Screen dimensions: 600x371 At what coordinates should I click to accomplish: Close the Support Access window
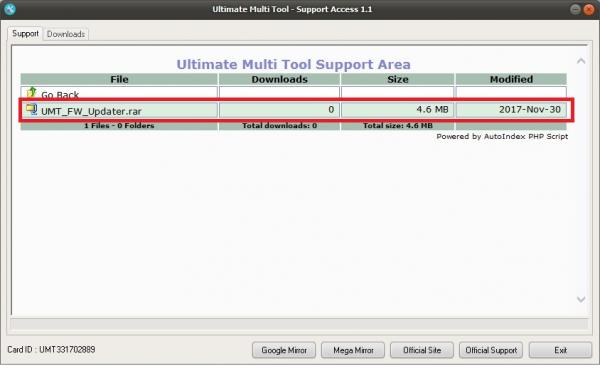click(589, 9)
